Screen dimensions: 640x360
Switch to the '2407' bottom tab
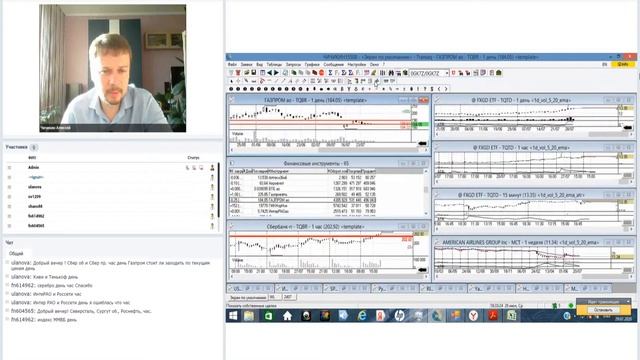pyautogui.click(x=289, y=298)
